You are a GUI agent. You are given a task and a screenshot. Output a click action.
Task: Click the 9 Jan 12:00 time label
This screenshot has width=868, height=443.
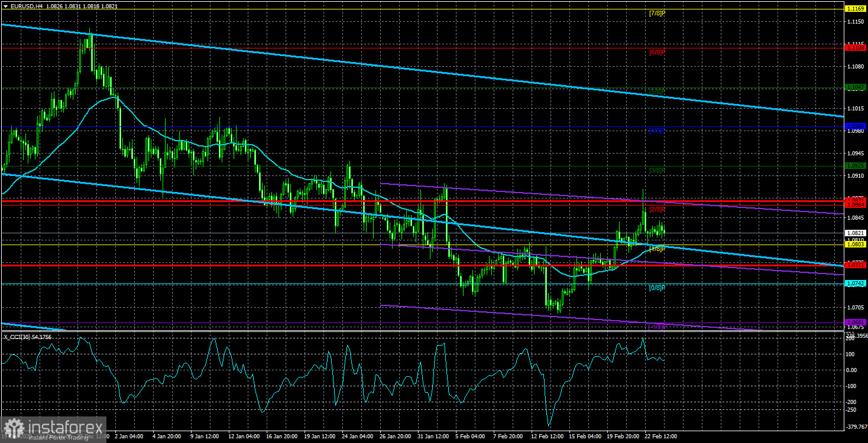click(205, 437)
